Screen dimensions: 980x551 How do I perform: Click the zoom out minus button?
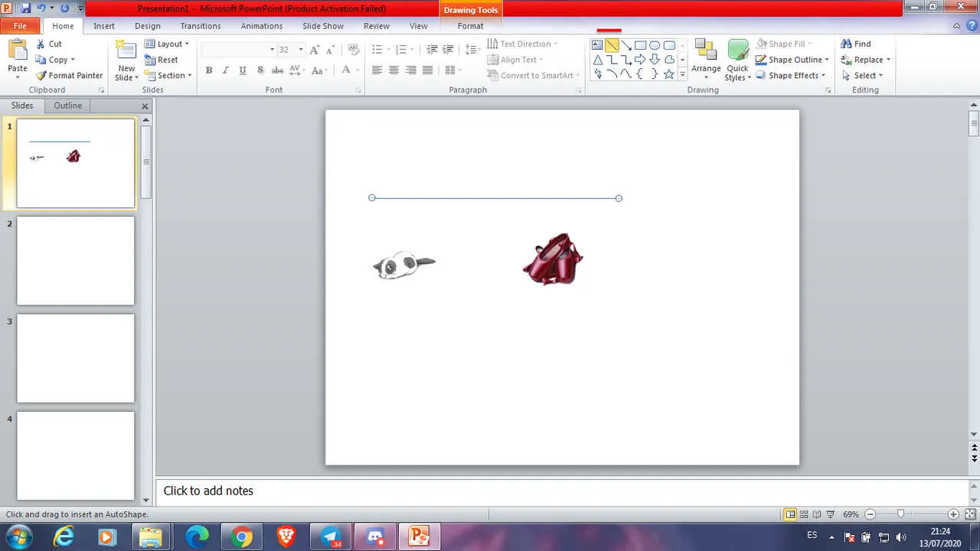point(870,514)
